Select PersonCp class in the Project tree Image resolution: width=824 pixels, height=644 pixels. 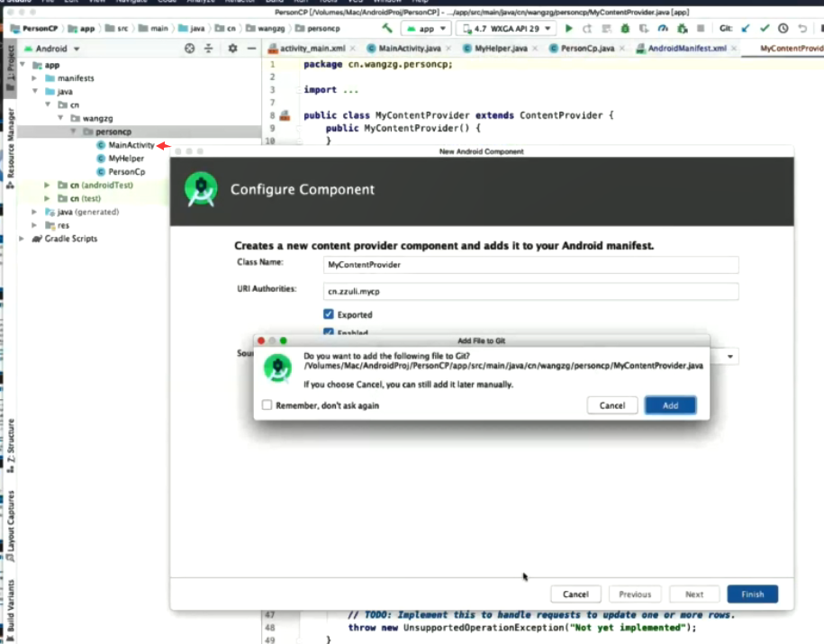(127, 171)
